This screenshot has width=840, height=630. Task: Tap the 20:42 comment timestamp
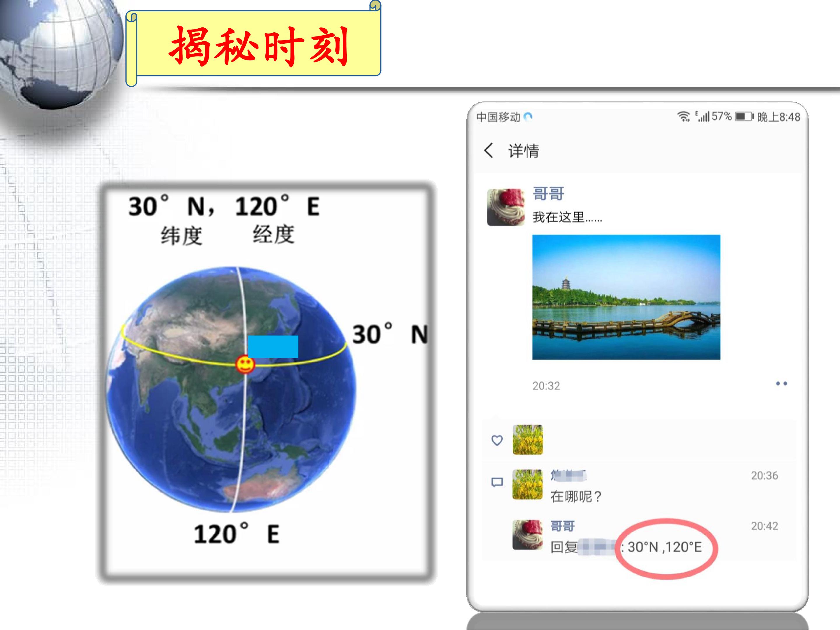[764, 526]
